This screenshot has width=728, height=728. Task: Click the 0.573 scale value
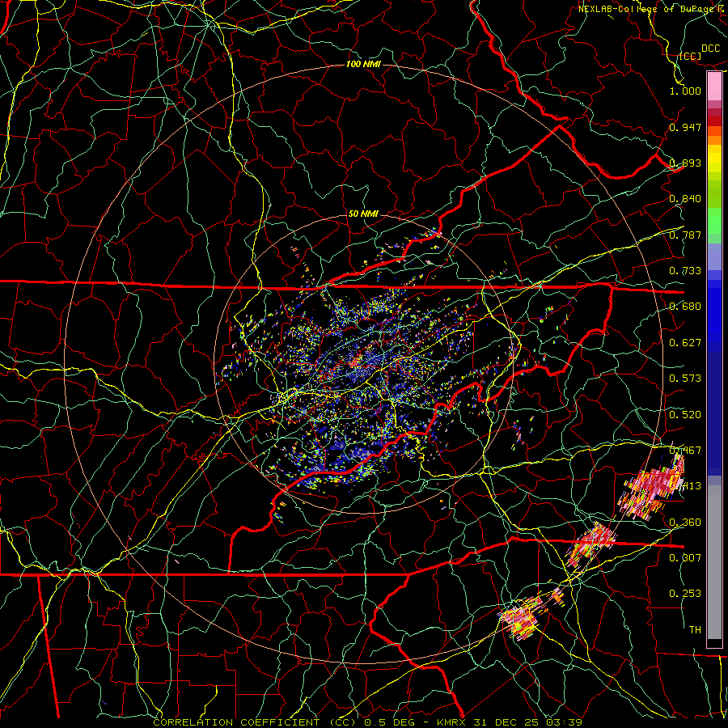point(685,379)
